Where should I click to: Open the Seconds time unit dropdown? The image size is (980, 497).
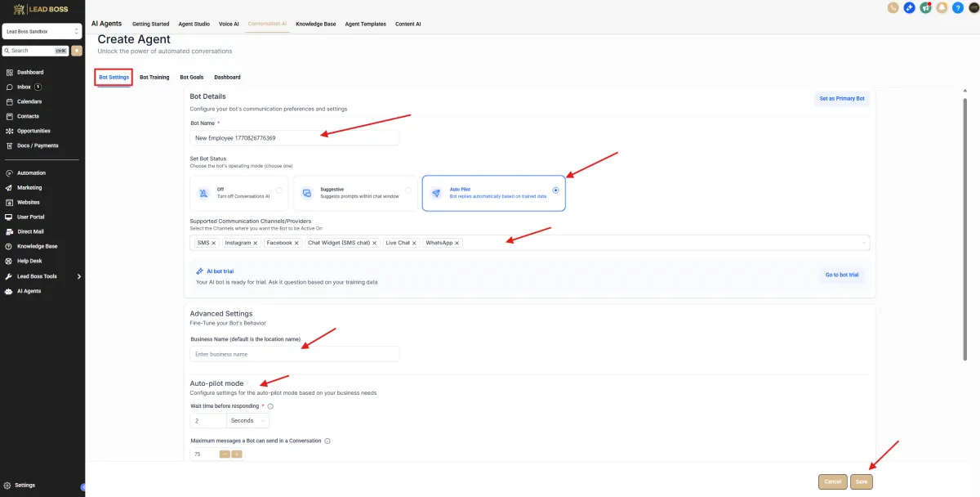[x=249, y=420]
